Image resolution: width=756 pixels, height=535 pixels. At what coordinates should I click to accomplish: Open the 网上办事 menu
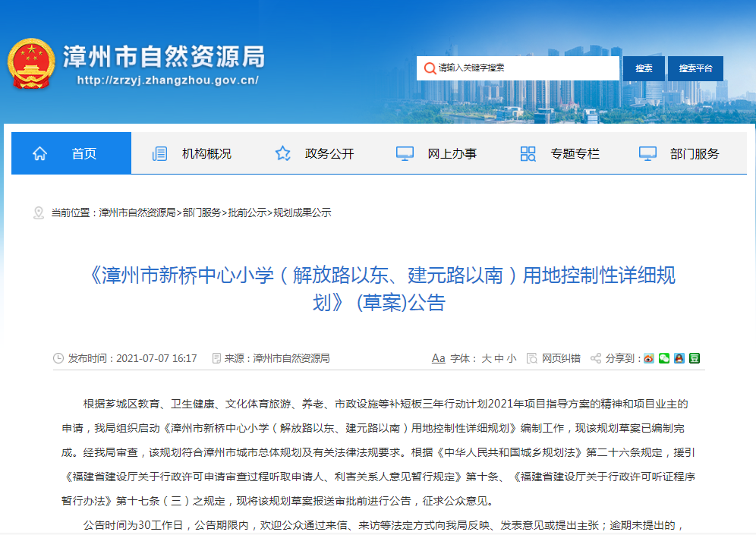(x=452, y=153)
